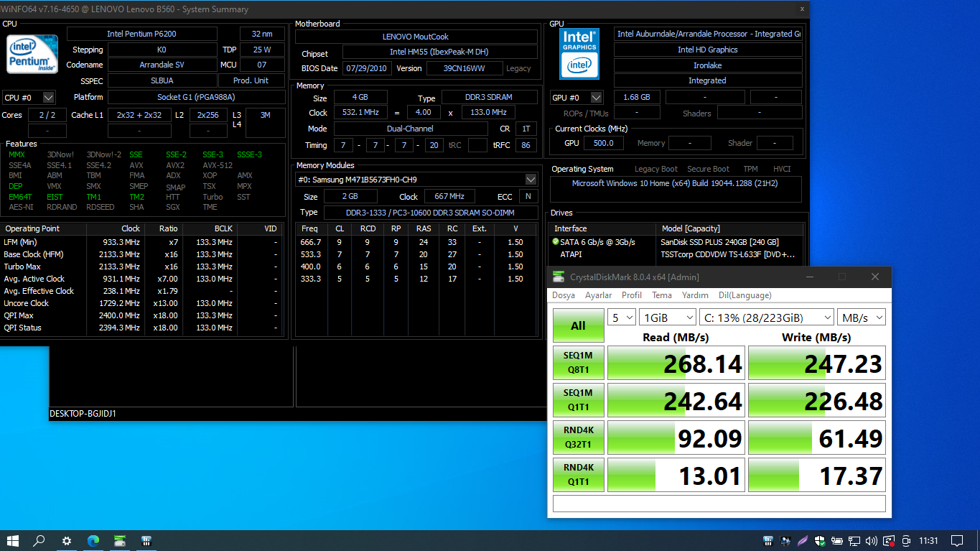Open the Ayarlar menu
The image size is (980, 551).
point(599,295)
